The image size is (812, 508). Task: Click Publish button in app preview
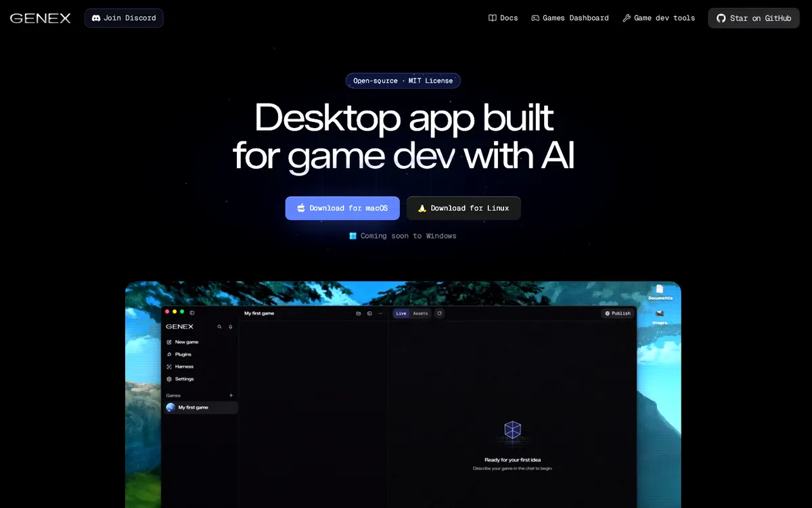[x=618, y=314]
